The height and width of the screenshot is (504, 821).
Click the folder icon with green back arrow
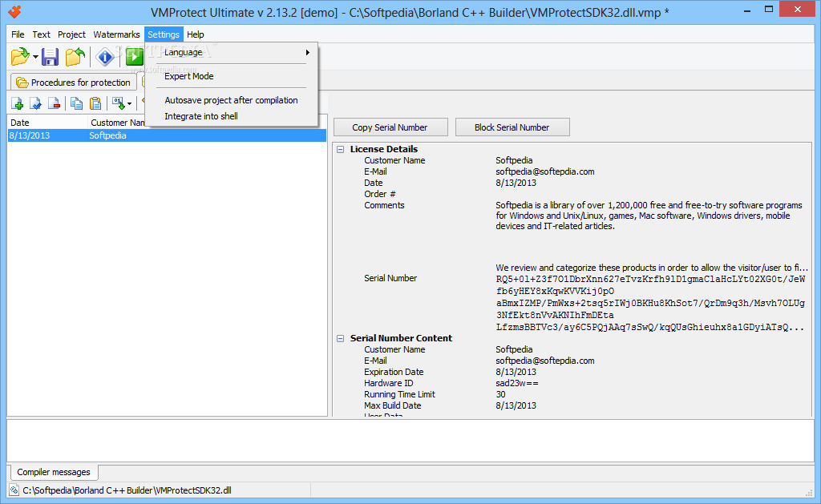(x=75, y=57)
